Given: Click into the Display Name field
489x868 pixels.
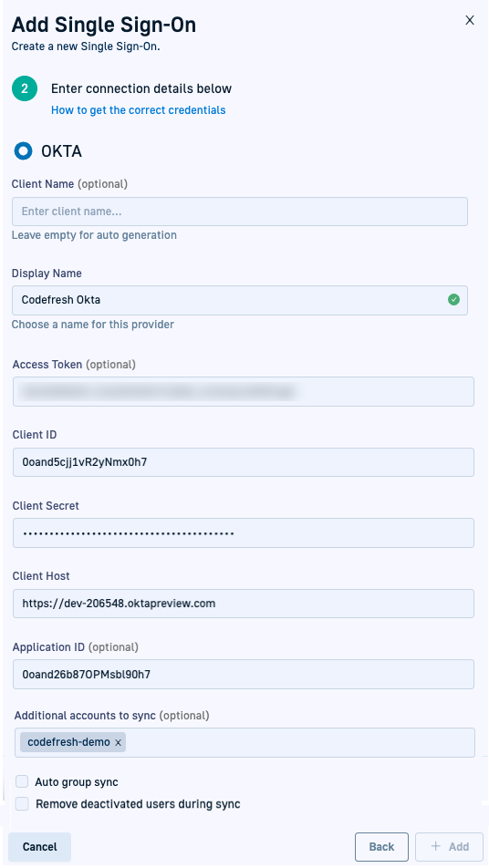Looking at the screenshot, I should pos(240,300).
